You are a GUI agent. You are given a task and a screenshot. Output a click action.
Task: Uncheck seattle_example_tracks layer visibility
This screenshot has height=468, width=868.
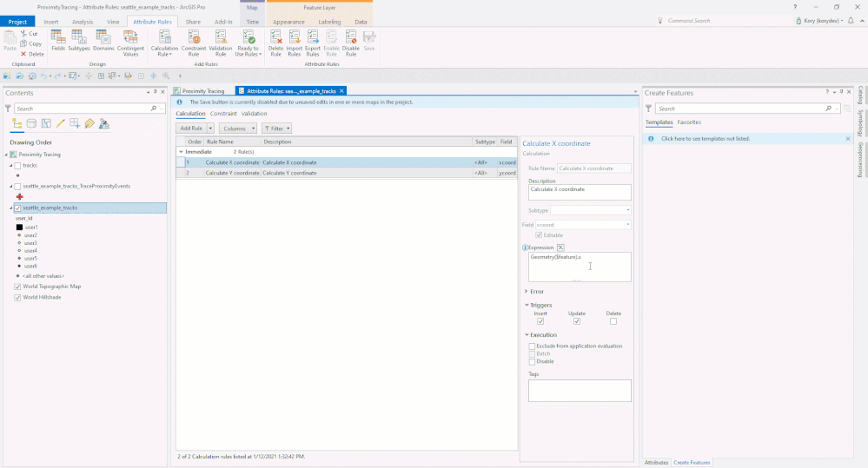tap(17, 208)
